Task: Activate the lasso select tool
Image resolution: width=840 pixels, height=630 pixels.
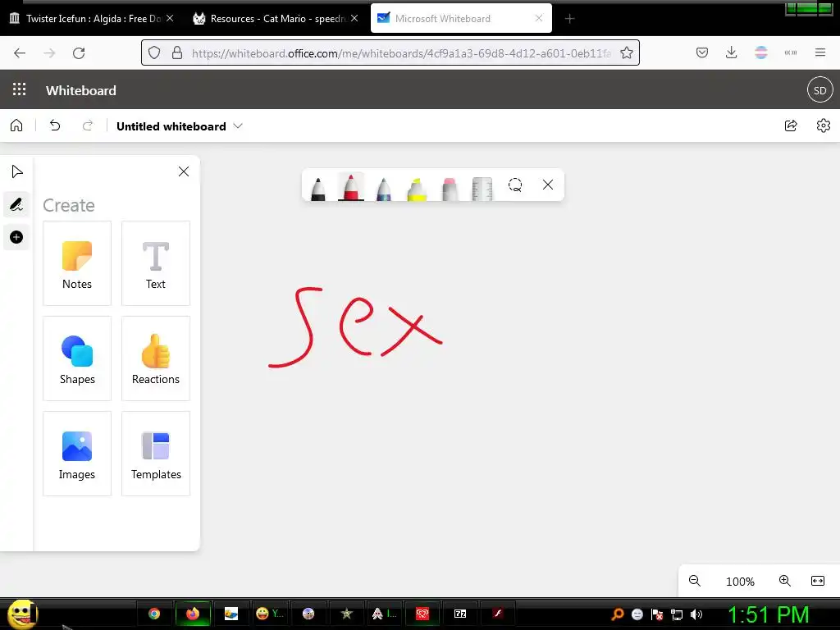Action: pyautogui.click(x=515, y=185)
